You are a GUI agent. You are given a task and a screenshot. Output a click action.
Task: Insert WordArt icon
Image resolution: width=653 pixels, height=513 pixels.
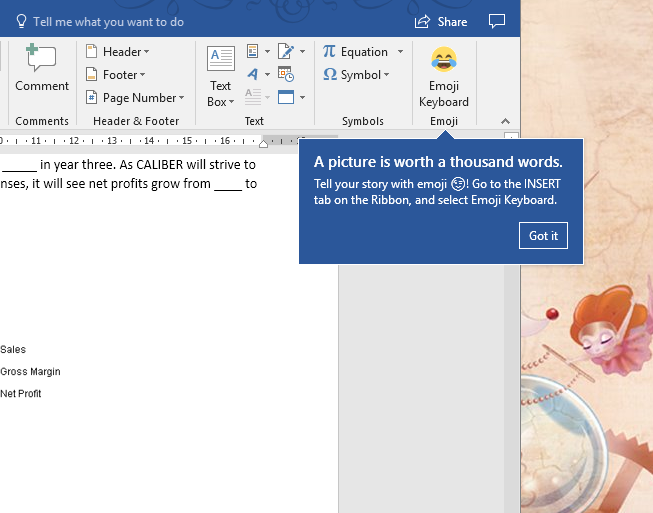tap(252, 74)
